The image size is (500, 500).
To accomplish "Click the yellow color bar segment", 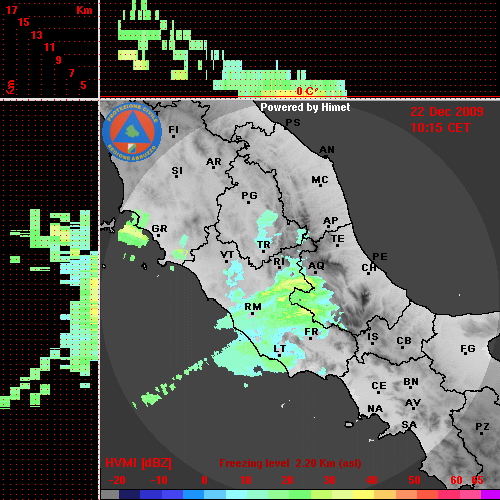I will click(x=364, y=495).
